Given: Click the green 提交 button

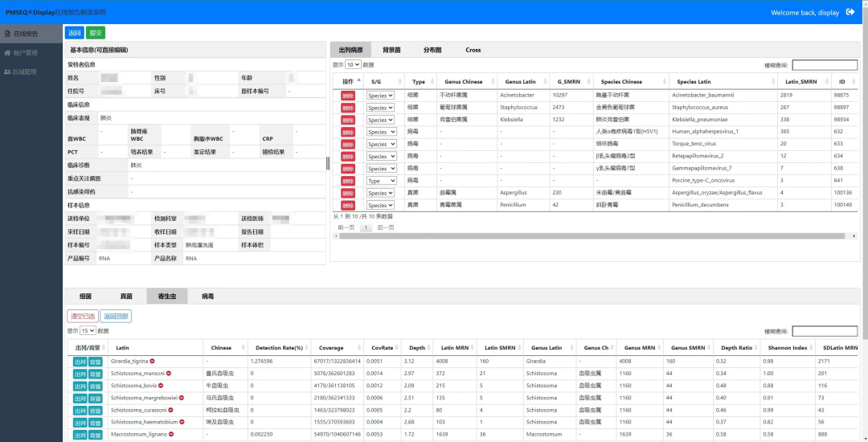Looking at the screenshot, I should (x=96, y=33).
